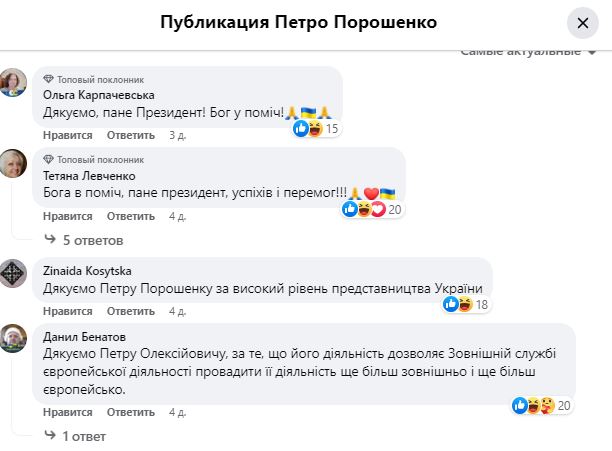View reactions on Тетяна Левченко's comment
Image resolution: width=612 pixels, height=451 pixels.
[x=372, y=209]
